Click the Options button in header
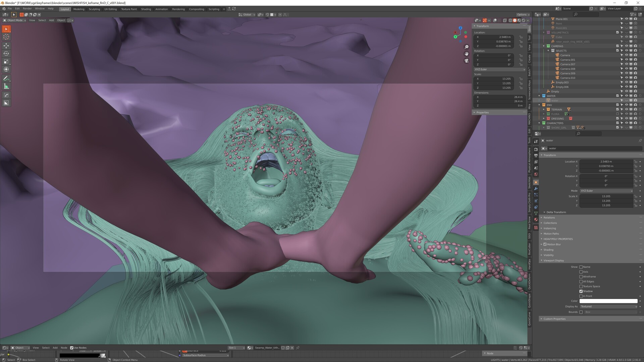 pos(523,14)
